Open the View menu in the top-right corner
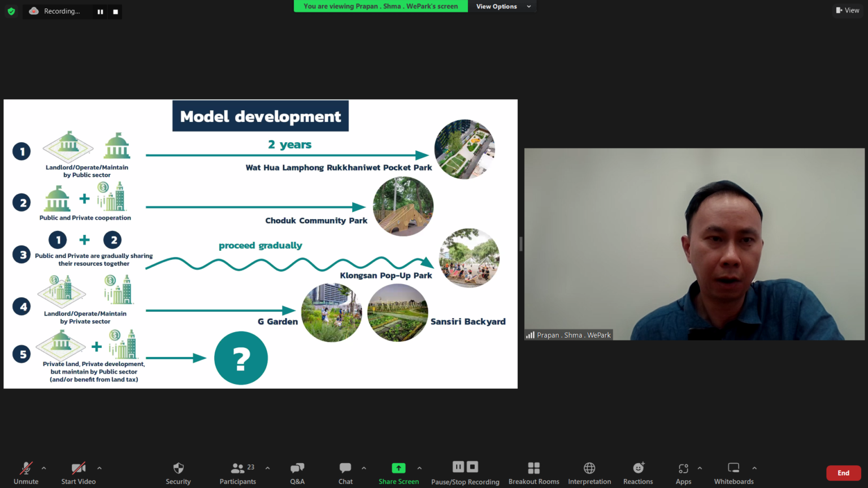The width and height of the screenshot is (868, 488). tap(848, 10)
